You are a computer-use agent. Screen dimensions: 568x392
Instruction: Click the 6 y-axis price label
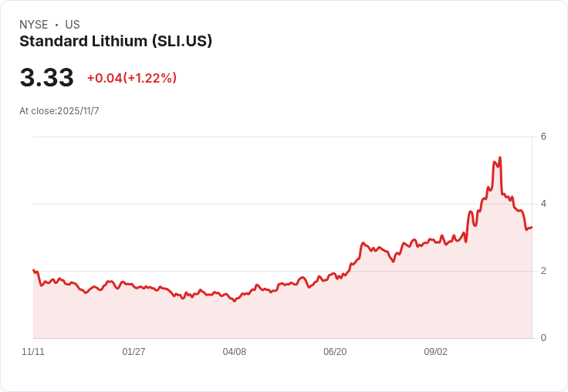click(x=543, y=137)
